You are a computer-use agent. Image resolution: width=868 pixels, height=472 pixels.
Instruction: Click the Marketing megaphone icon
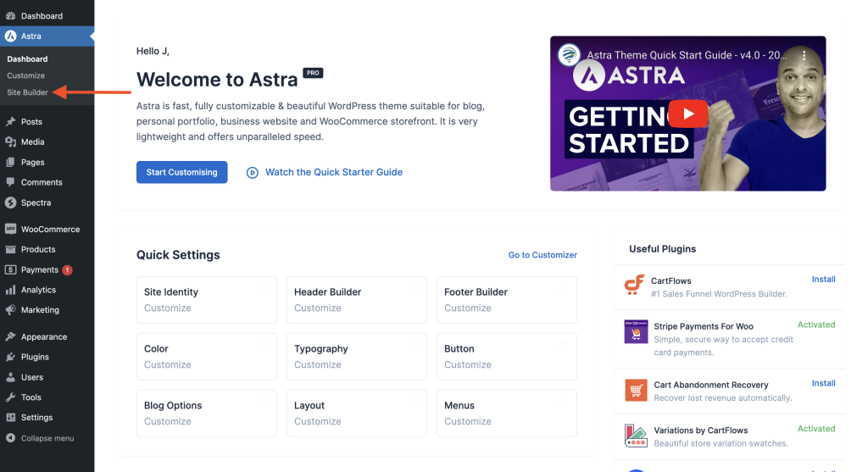[10, 310]
